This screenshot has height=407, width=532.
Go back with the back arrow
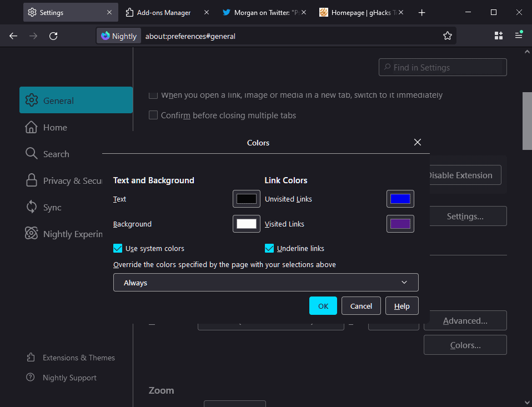tap(13, 36)
